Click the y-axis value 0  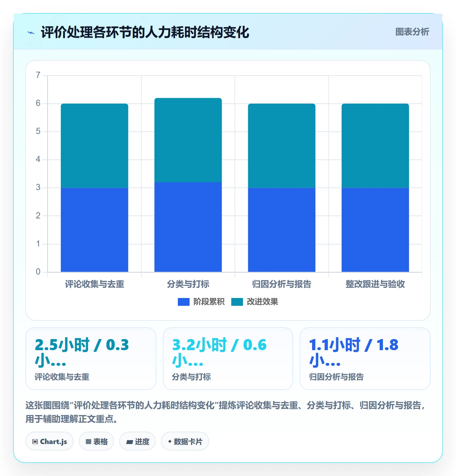(x=38, y=272)
